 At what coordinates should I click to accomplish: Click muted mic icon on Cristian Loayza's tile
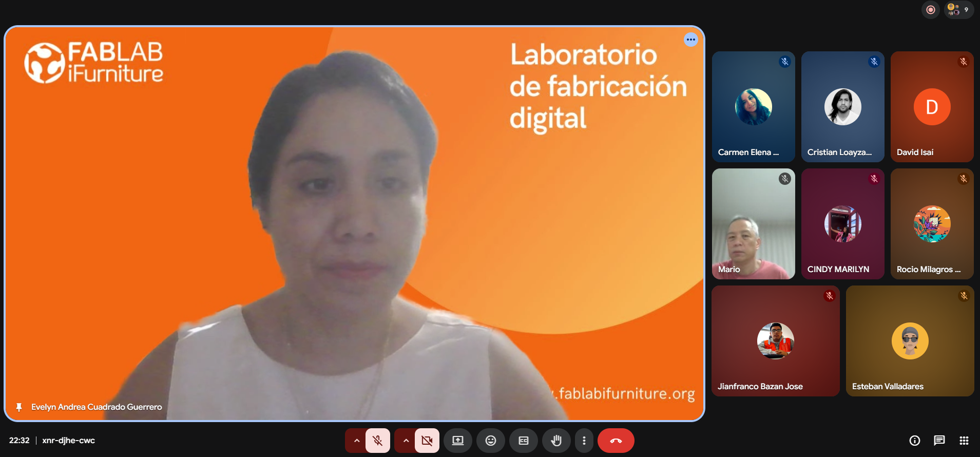pos(874,62)
